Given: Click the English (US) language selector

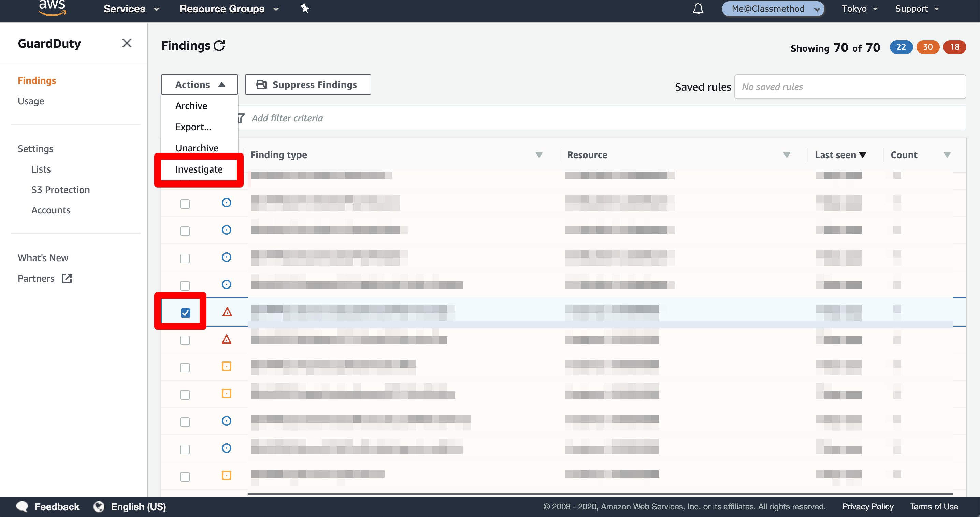Looking at the screenshot, I should [138, 506].
